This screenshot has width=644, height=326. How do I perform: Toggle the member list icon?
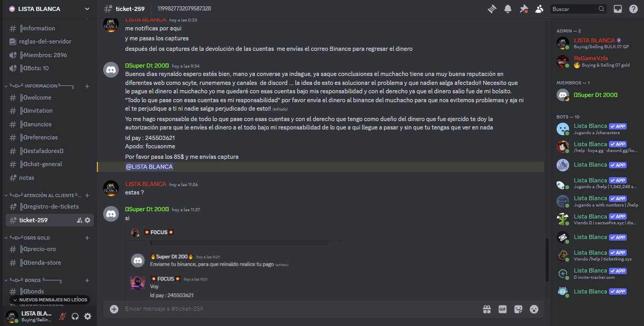539,9
